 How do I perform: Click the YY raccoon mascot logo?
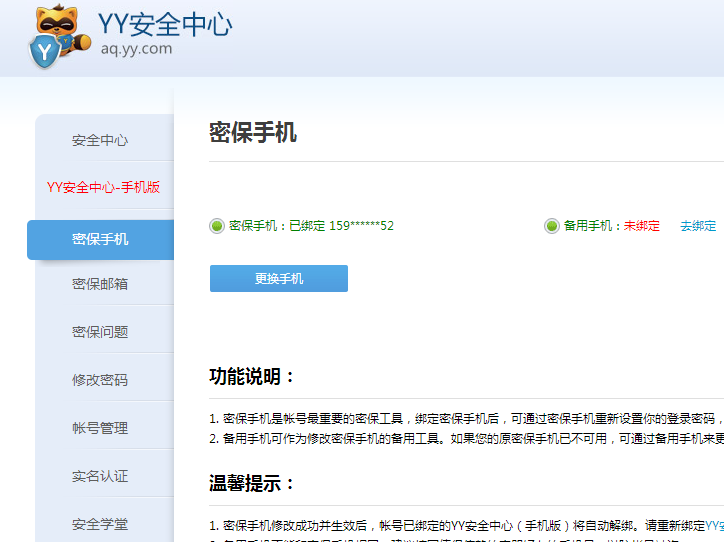point(59,37)
